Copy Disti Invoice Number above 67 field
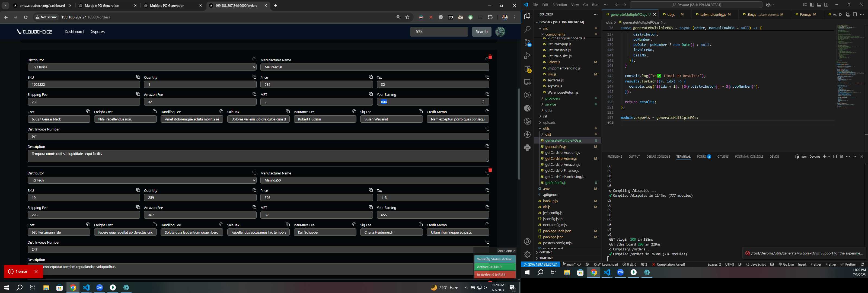868x293 pixels. [x=487, y=129]
